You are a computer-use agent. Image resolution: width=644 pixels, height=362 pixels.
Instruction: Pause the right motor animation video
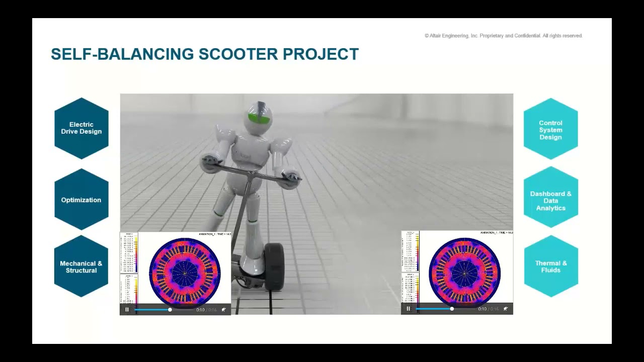pyautogui.click(x=408, y=309)
